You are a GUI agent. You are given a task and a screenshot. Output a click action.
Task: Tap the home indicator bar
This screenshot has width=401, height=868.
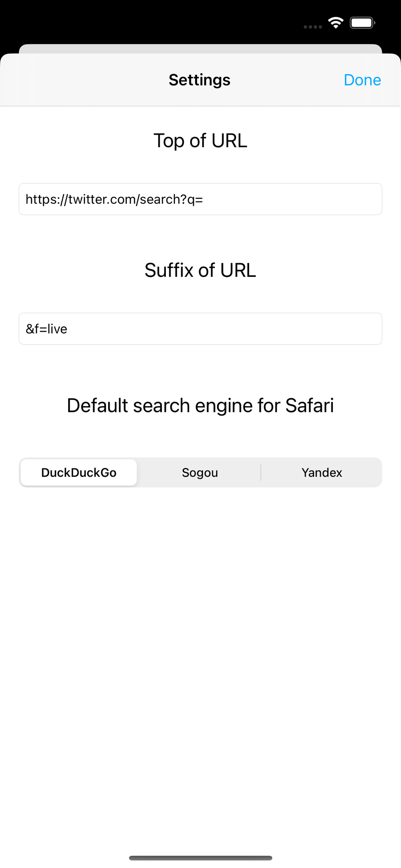[x=200, y=858]
